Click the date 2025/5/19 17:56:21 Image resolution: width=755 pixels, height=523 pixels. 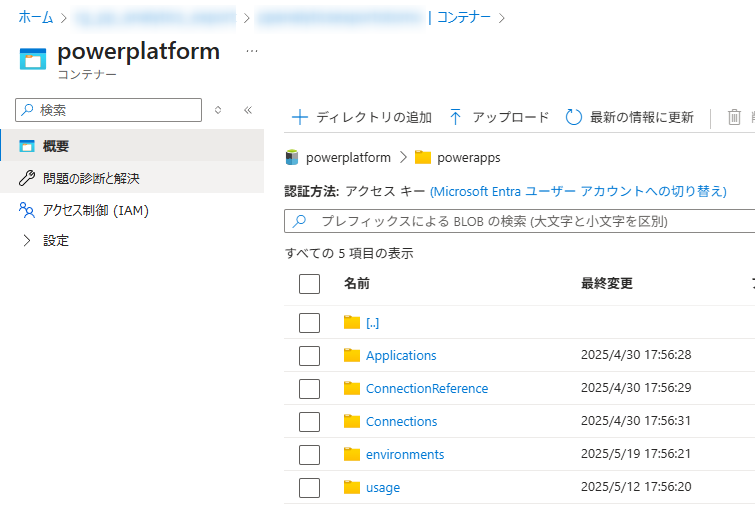coord(636,454)
